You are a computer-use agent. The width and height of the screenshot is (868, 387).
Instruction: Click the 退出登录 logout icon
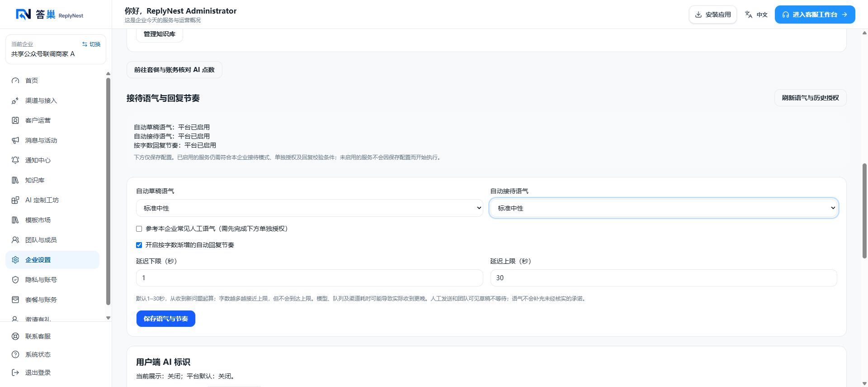tap(15, 373)
